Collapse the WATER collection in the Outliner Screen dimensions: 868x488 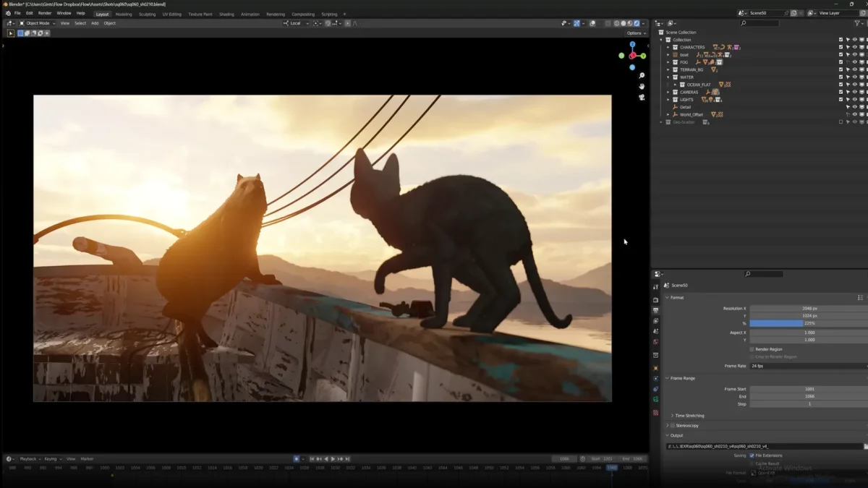[x=668, y=77]
